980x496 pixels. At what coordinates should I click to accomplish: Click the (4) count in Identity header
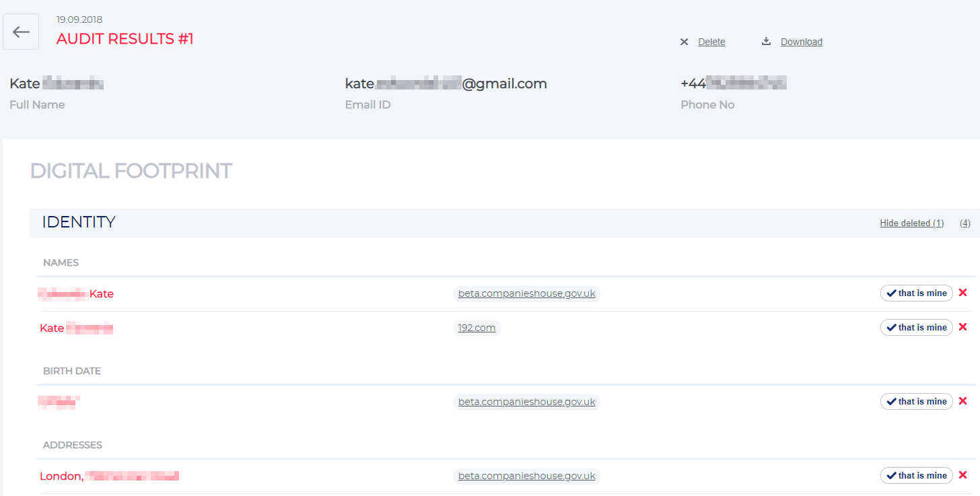coord(965,223)
